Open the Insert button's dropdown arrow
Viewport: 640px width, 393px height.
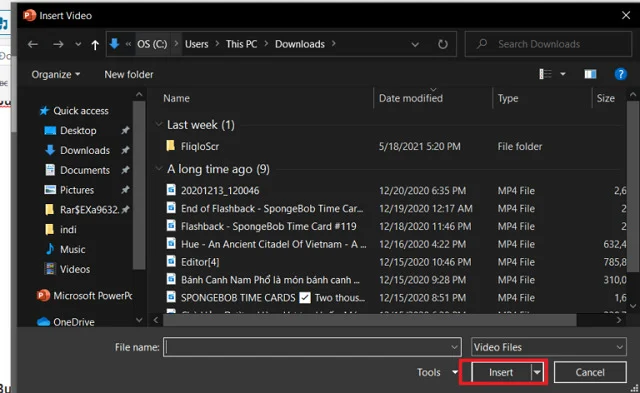(x=537, y=372)
